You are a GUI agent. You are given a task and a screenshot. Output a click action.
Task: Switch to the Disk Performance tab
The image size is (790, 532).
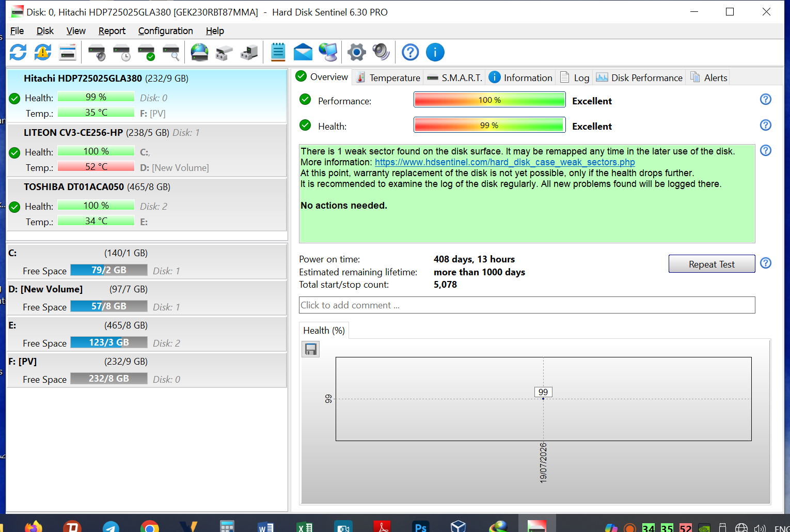pyautogui.click(x=639, y=77)
